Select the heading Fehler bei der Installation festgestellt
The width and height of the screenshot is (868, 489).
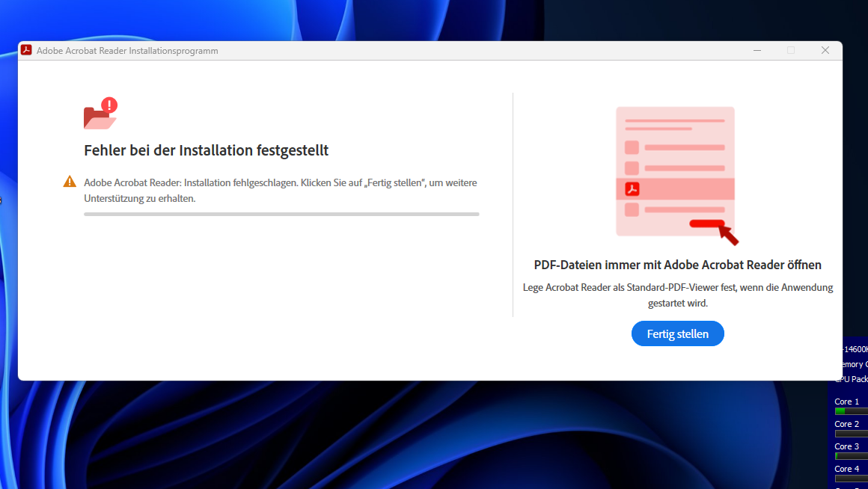[x=206, y=150]
